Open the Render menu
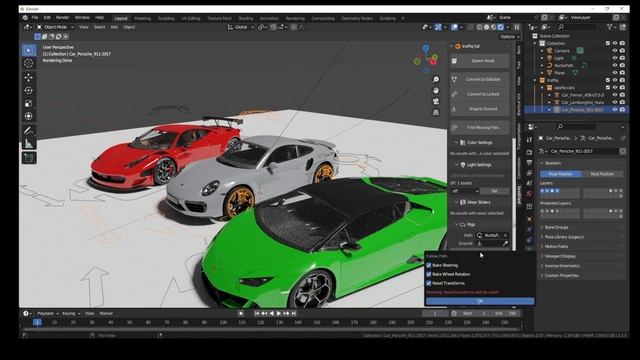 (x=62, y=18)
